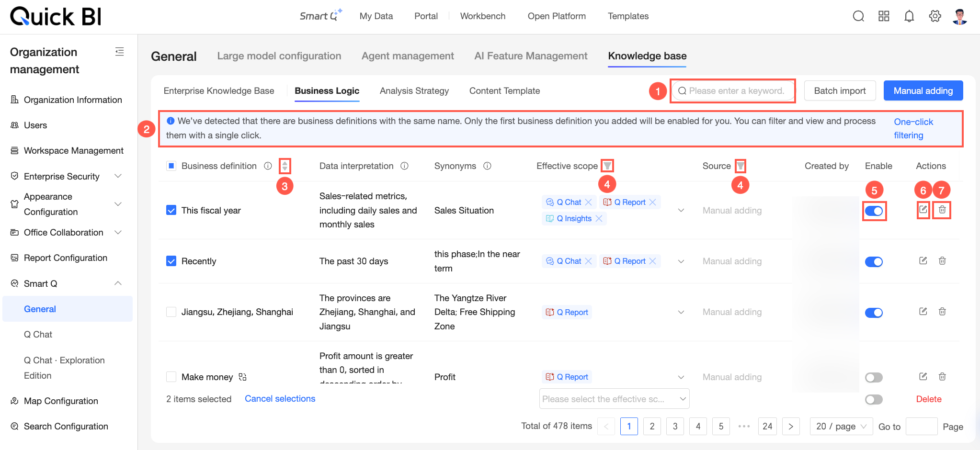Toggle the batch enable switch in footer
The width and height of the screenshot is (980, 450).
point(874,400)
